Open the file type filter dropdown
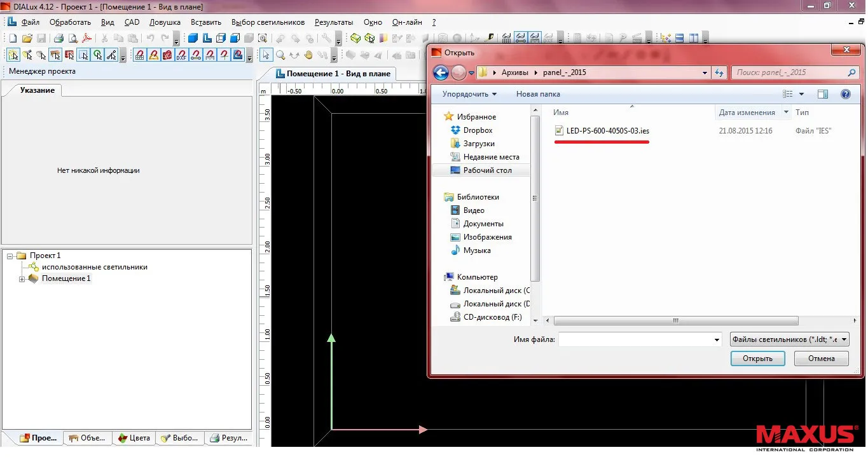868x464 pixels. point(790,339)
